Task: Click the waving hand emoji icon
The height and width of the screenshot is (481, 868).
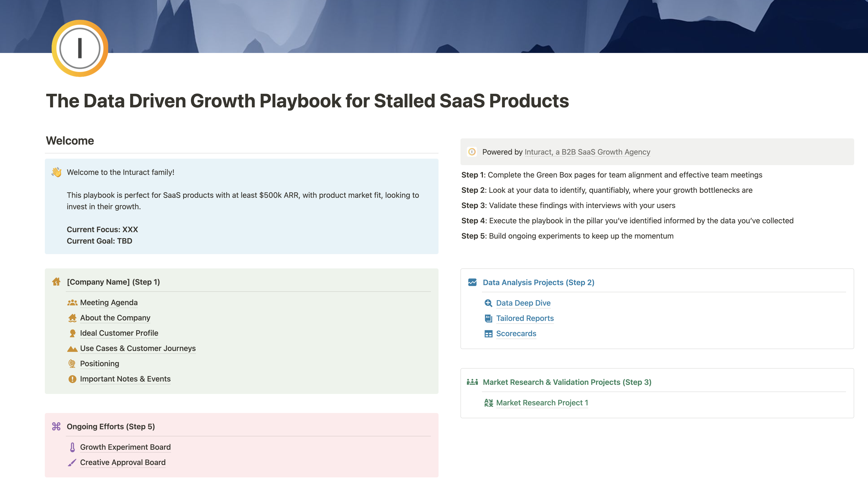Action: [x=56, y=172]
